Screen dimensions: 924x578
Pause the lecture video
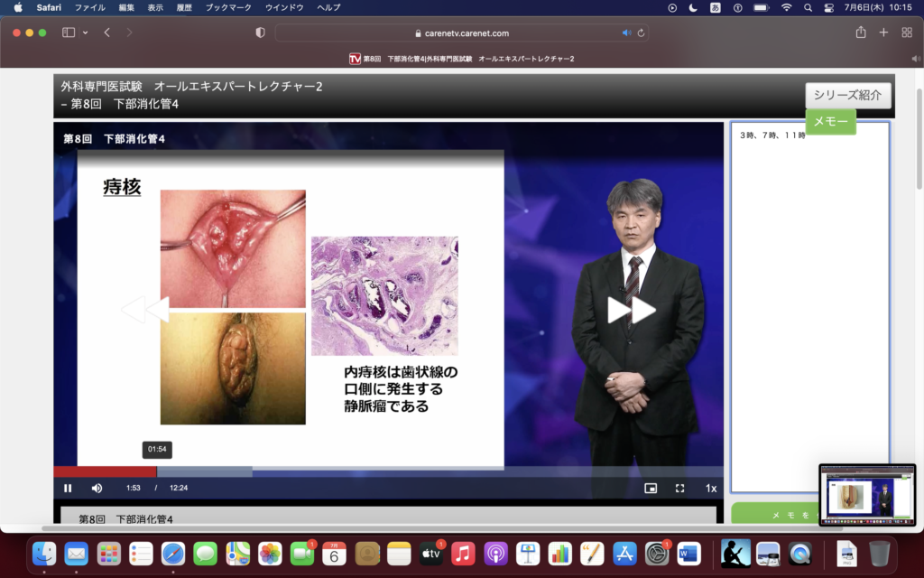(68, 489)
